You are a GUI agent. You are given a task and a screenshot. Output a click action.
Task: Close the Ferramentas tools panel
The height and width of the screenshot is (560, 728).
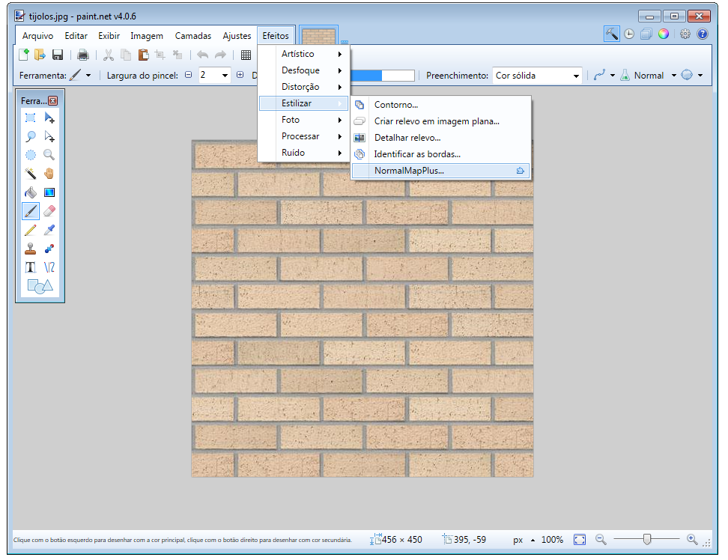tap(53, 101)
